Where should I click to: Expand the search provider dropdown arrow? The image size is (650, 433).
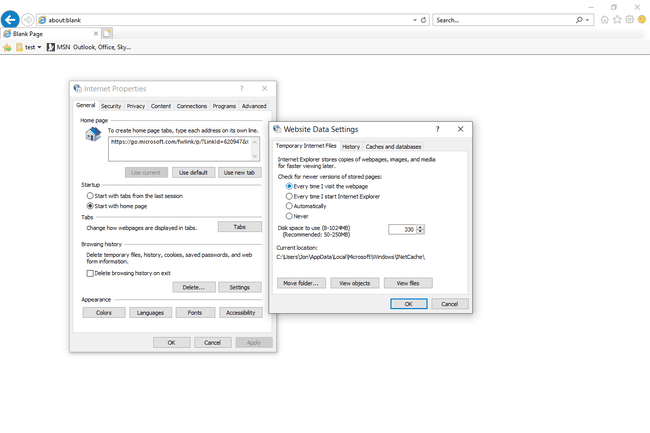pos(587,20)
